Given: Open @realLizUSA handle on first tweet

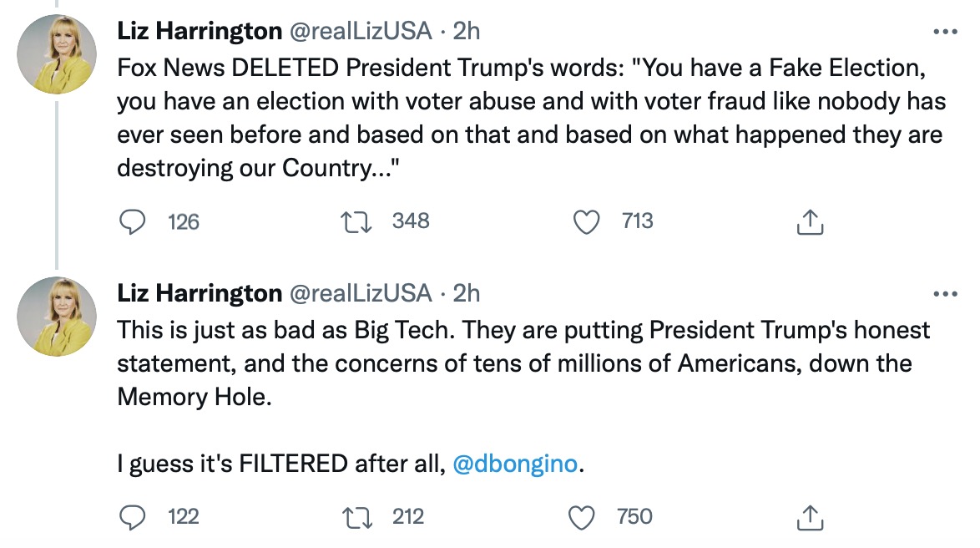Looking at the screenshot, I should [361, 32].
